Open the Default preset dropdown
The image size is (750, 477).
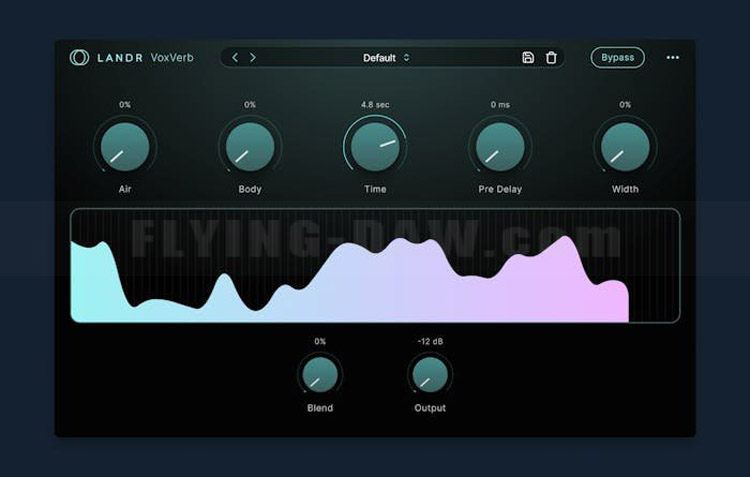pyautogui.click(x=386, y=58)
